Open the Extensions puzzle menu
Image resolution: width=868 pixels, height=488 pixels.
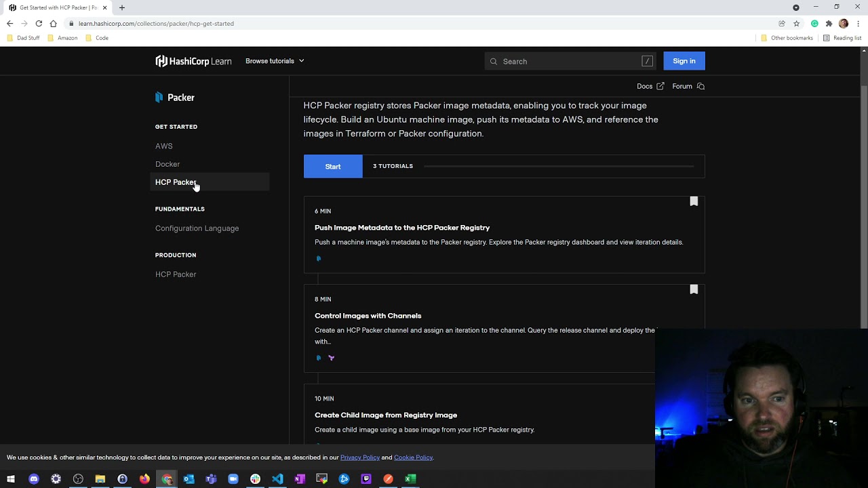pyautogui.click(x=829, y=24)
